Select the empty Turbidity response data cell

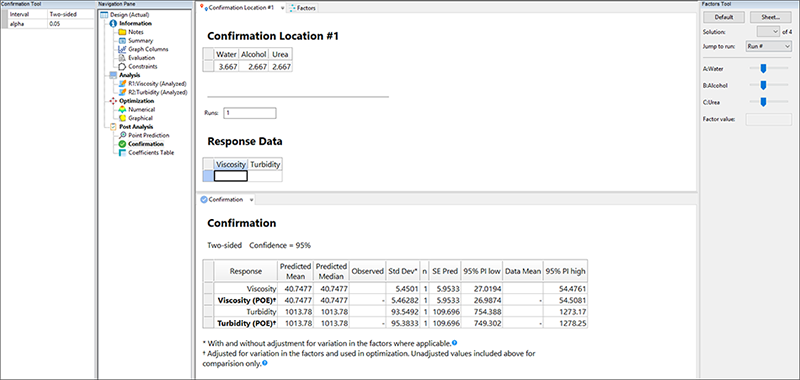(x=265, y=176)
